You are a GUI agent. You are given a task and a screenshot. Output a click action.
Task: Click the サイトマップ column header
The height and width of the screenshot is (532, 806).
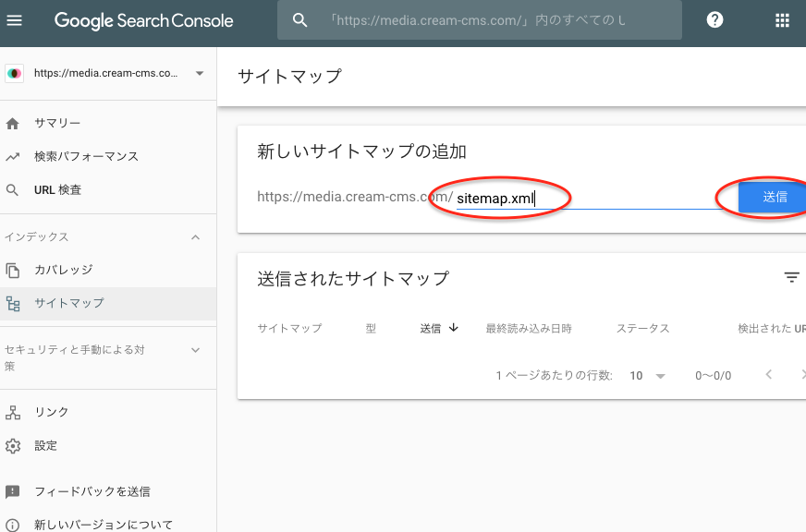coord(289,328)
